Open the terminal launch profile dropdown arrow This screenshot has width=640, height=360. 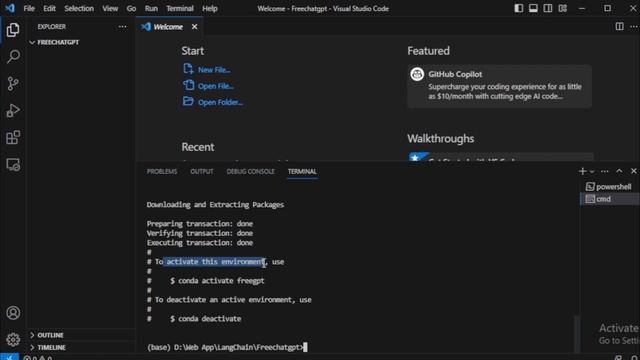point(592,171)
